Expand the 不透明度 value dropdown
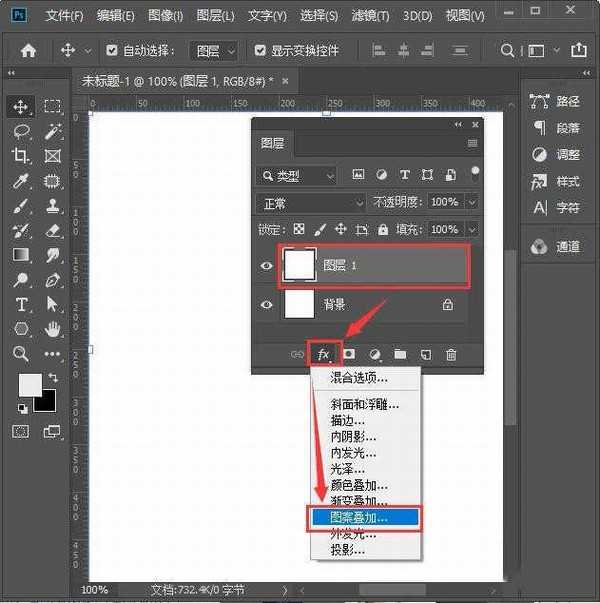The width and height of the screenshot is (600, 603). pyautogui.click(x=471, y=203)
